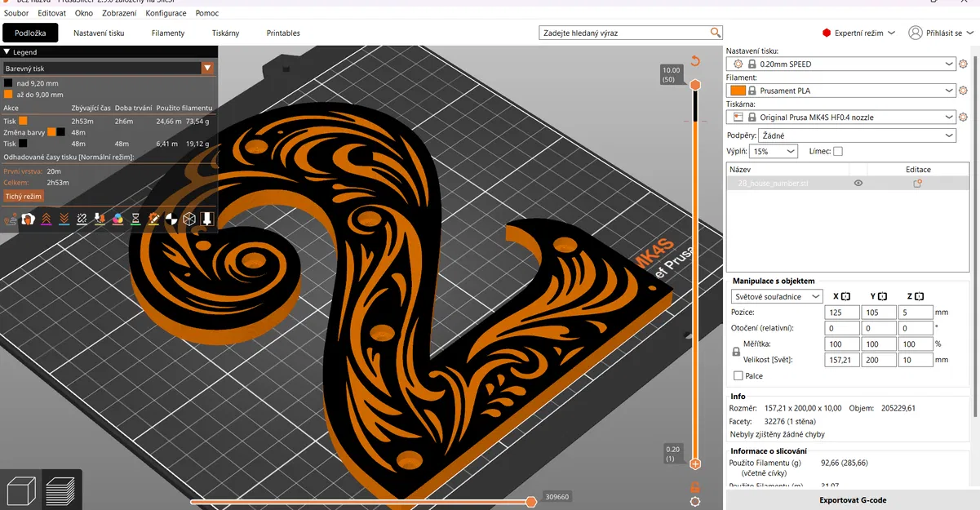Screen dimensions: 980x510
Task: Switch to 3D editor view cube icon
Action: (20, 489)
